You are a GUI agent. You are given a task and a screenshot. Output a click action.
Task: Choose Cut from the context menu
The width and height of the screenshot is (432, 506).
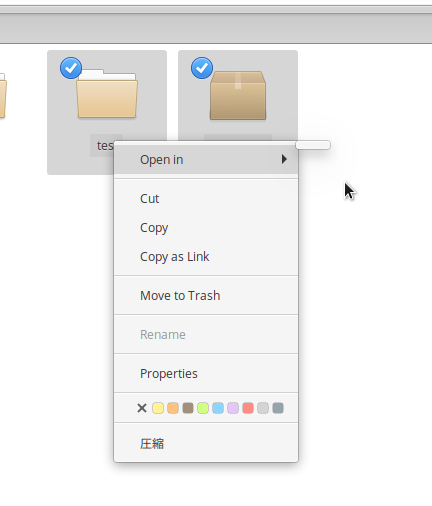click(x=206, y=199)
